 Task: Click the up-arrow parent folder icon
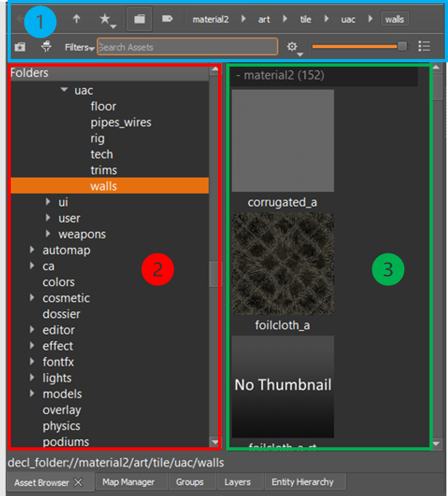pyautogui.click(x=76, y=19)
